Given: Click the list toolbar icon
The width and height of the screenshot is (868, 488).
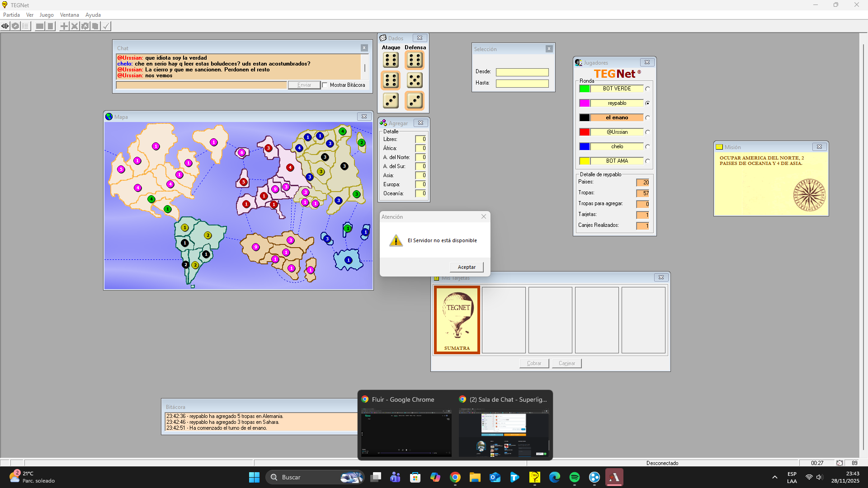Looking at the screenshot, I should click(x=26, y=26).
